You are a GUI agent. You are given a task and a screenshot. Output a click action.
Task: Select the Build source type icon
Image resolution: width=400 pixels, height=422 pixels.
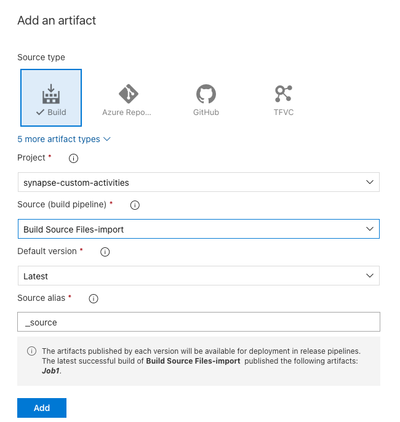coord(51,94)
